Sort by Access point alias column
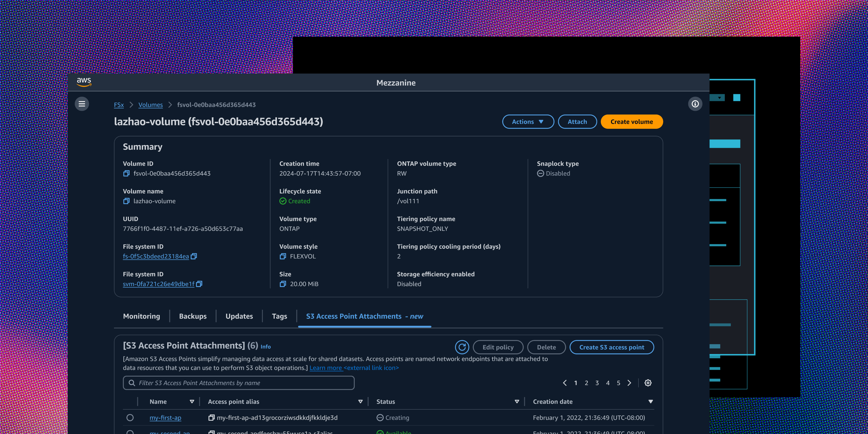 point(360,401)
